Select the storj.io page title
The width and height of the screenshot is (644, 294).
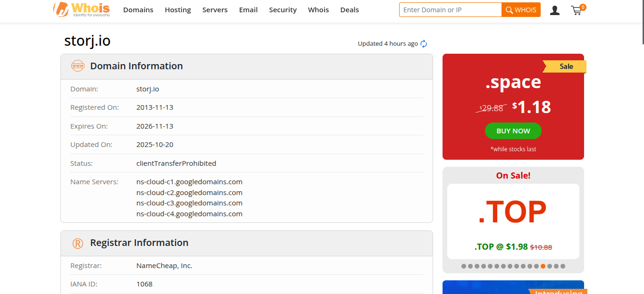[87, 41]
